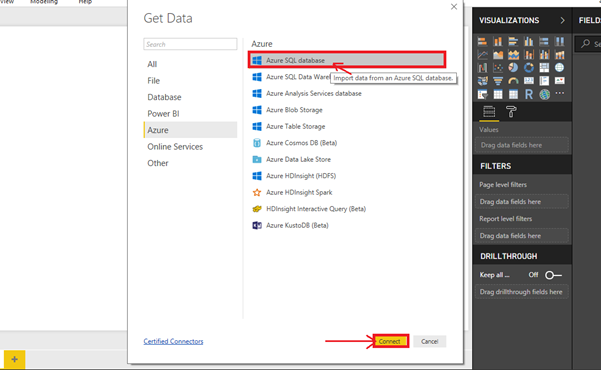Select the Line and clustered column chart visual
This screenshot has height=370, width=601.
[544, 55]
